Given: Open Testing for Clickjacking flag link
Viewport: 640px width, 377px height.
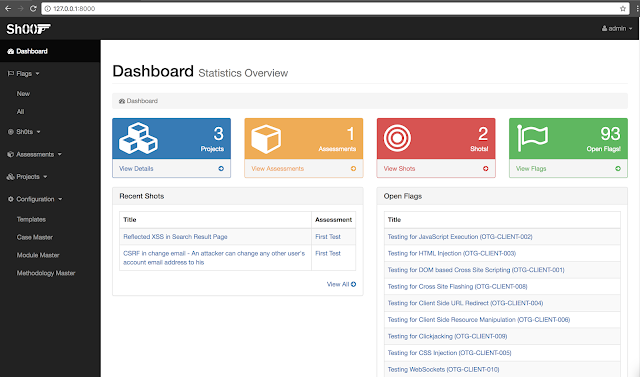Looking at the screenshot, I should click(447, 336).
